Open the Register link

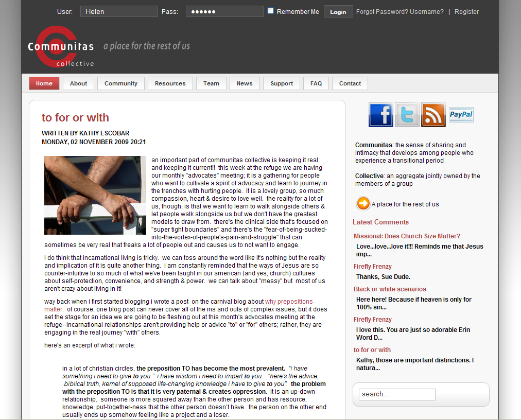coord(466,12)
